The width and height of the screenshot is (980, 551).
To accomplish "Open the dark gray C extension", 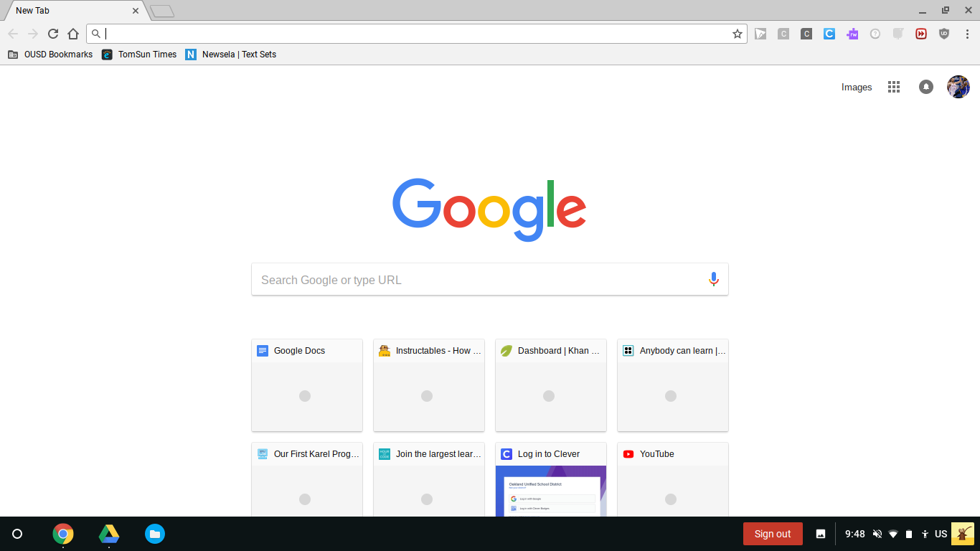I will point(806,34).
